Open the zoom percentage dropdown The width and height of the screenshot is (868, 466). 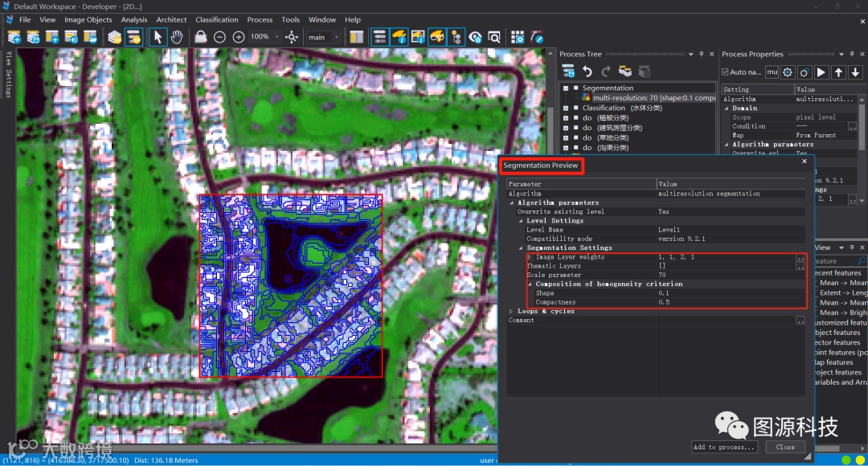coord(277,37)
